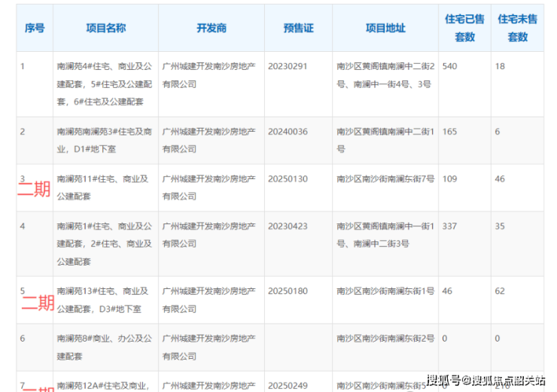Click the 住宅未售套数 column header

[x=517, y=28]
